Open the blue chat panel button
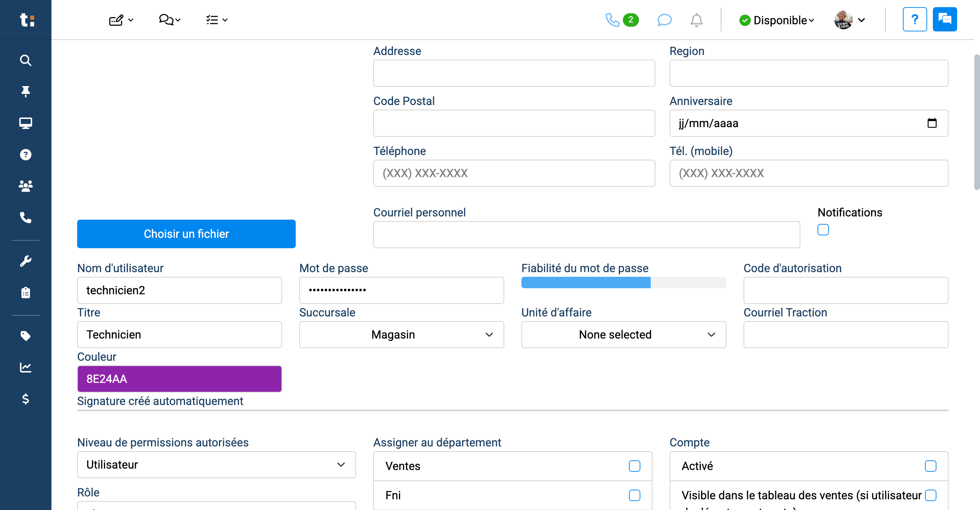 945,19
